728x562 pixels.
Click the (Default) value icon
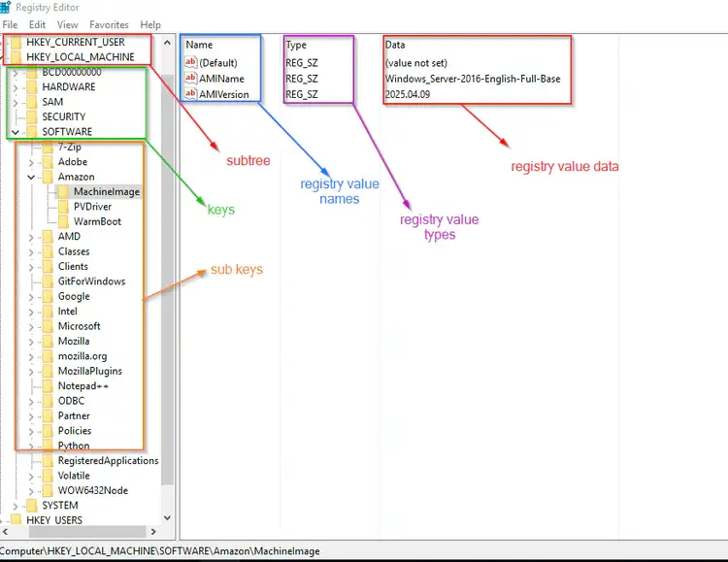pos(191,62)
